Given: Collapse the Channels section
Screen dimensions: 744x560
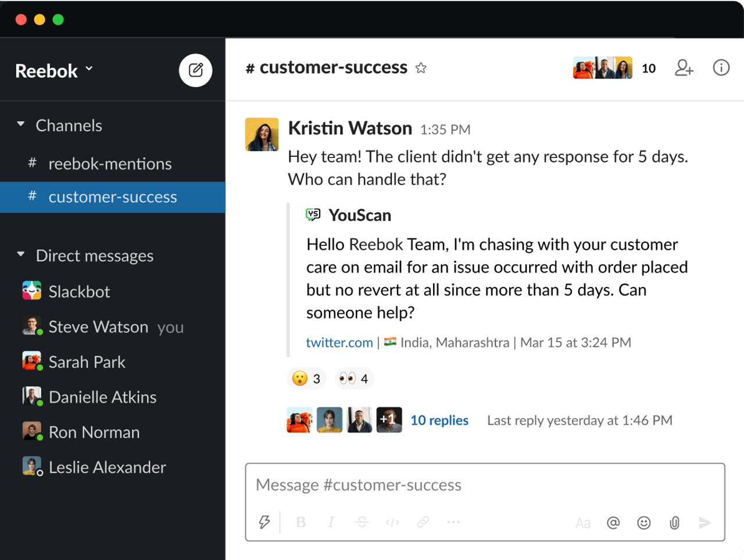Looking at the screenshot, I should (21, 124).
